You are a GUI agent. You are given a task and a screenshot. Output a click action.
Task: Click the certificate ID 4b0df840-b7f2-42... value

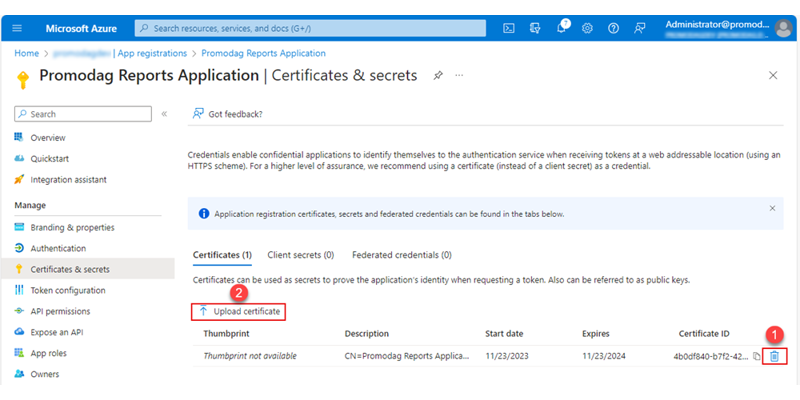click(x=712, y=356)
